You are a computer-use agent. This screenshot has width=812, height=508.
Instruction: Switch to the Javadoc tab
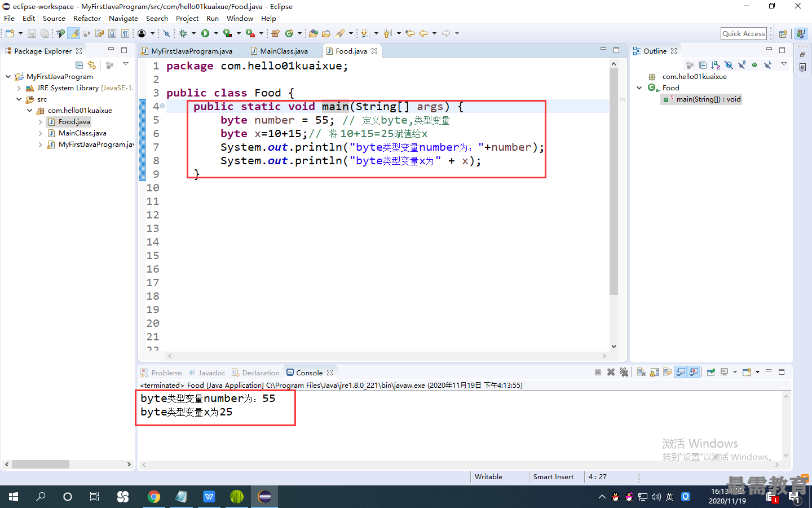tap(207, 373)
